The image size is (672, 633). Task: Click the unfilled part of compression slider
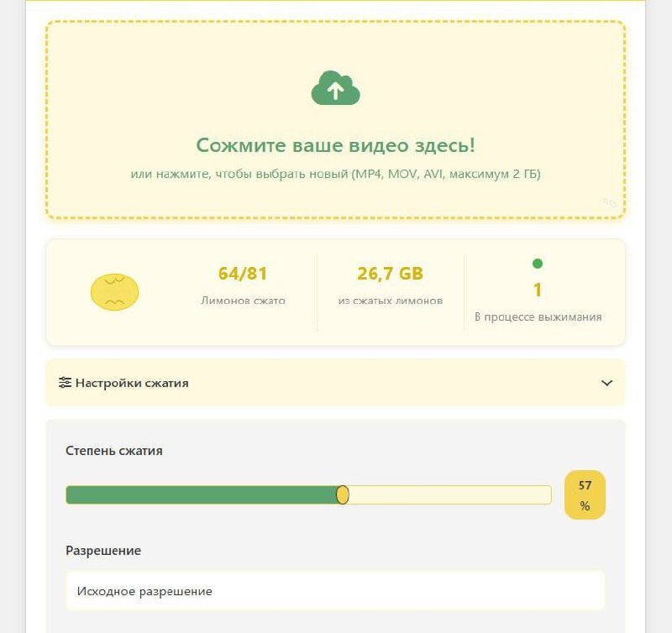(x=450, y=495)
